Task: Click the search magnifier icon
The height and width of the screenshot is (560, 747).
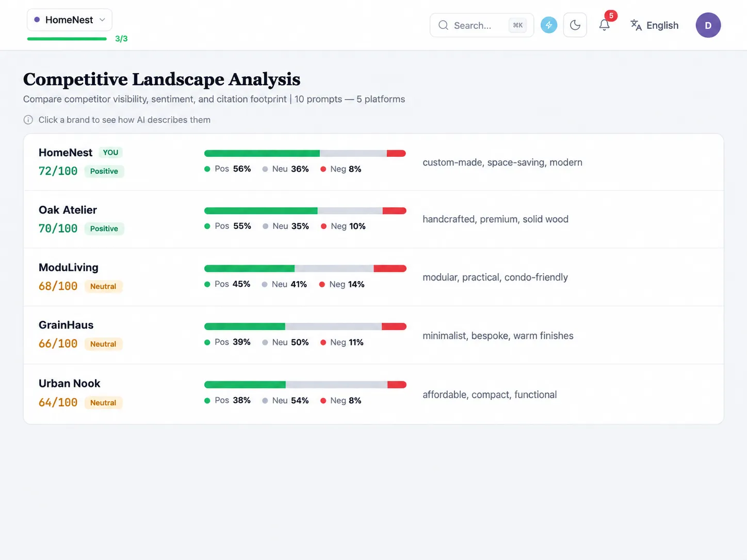Action: coord(443,25)
